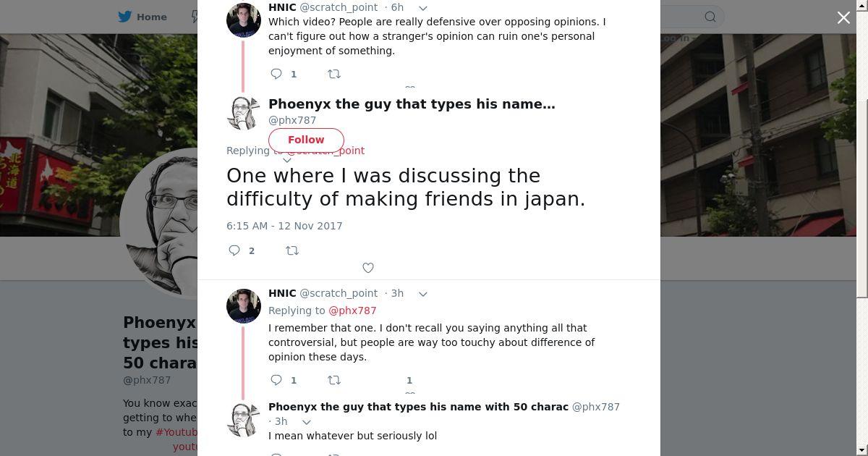
Task: Toggle the Follow button for @phx787
Action: pyautogui.click(x=306, y=140)
